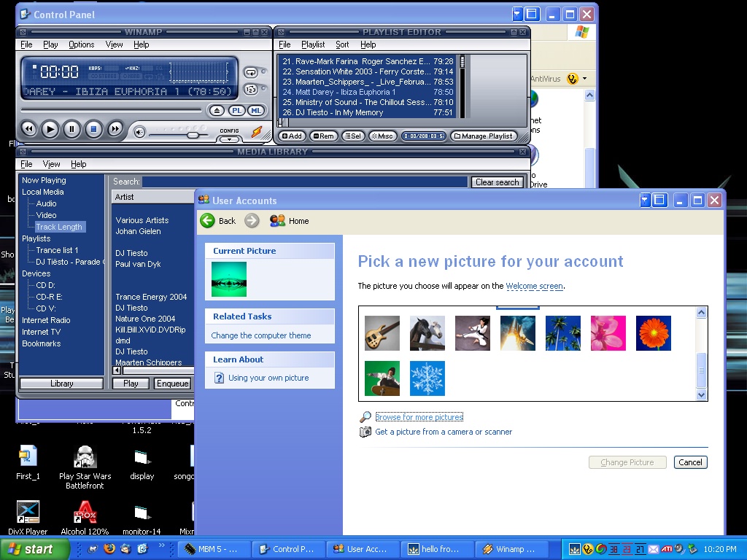Click the Misc button in Playlist Editor
Image resolution: width=747 pixels, height=560 pixels.
click(x=382, y=136)
